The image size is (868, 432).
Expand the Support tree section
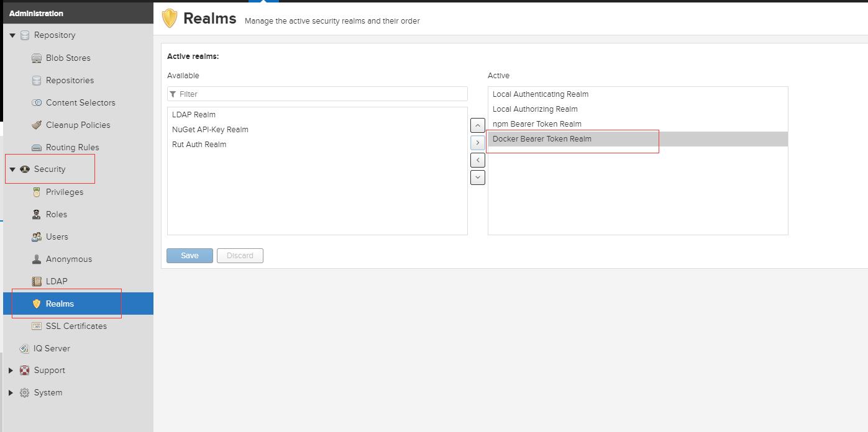click(x=11, y=371)
